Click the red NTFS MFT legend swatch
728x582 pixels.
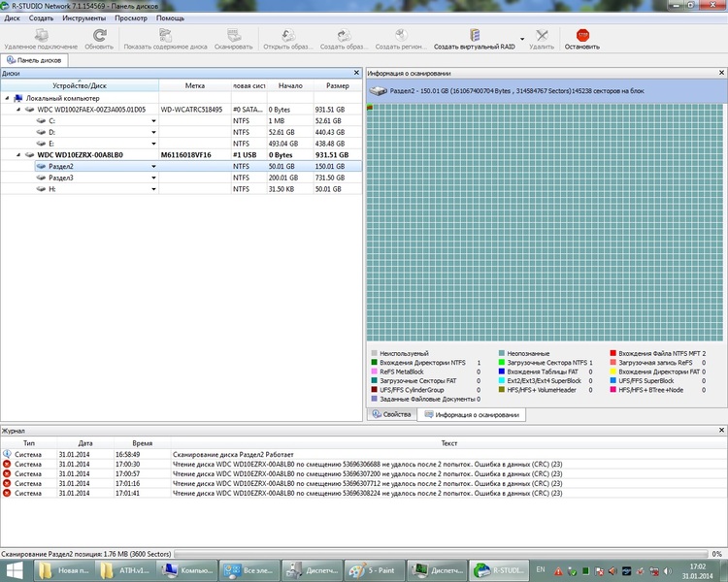[613, 354]
